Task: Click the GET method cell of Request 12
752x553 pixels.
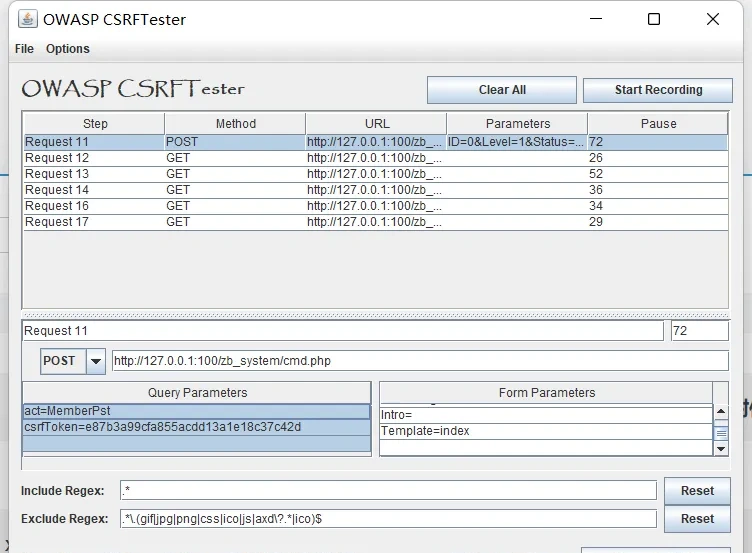Action: tap(235, 158)
